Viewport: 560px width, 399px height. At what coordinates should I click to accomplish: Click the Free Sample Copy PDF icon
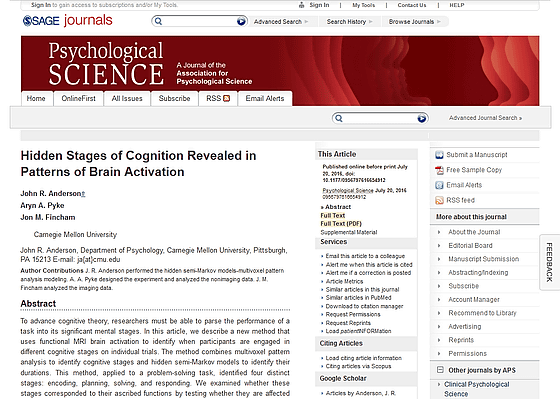(439, 170)
